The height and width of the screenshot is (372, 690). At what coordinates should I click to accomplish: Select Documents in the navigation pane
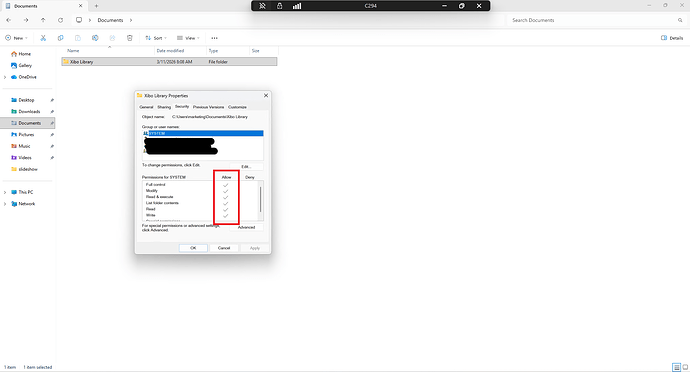29,123
